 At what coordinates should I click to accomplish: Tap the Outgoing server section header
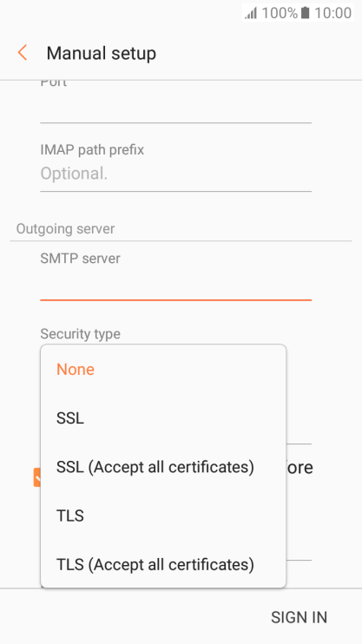tap(65, 229)
